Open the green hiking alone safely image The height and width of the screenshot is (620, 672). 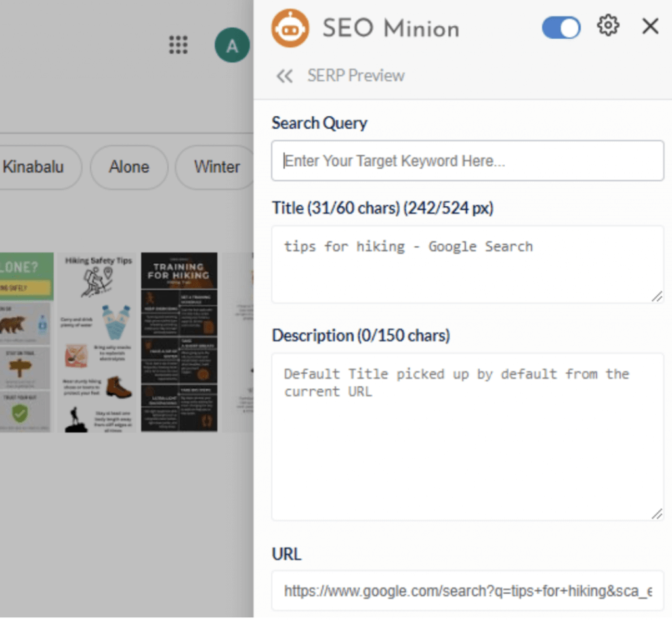[26, 342]
